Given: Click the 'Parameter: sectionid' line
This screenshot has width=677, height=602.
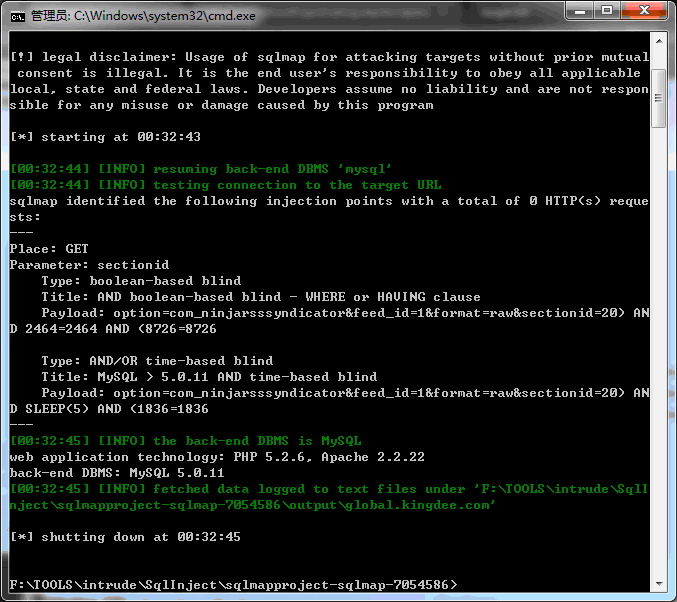Looking at the screenshot, I should 89,265.
